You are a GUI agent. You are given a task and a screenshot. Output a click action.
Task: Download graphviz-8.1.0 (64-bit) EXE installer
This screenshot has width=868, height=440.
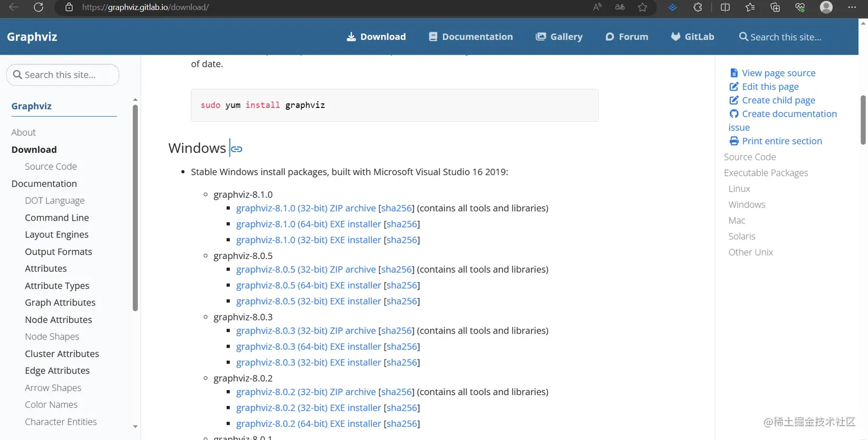pyautogui.click(x=308, y=224)
